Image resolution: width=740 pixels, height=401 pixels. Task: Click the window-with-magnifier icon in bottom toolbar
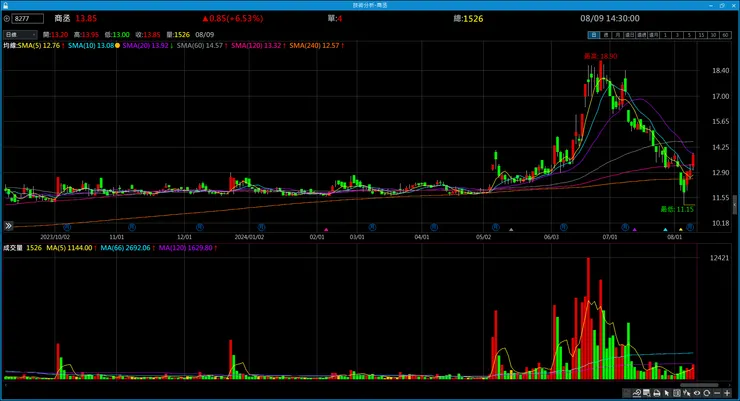click(646, 393)
